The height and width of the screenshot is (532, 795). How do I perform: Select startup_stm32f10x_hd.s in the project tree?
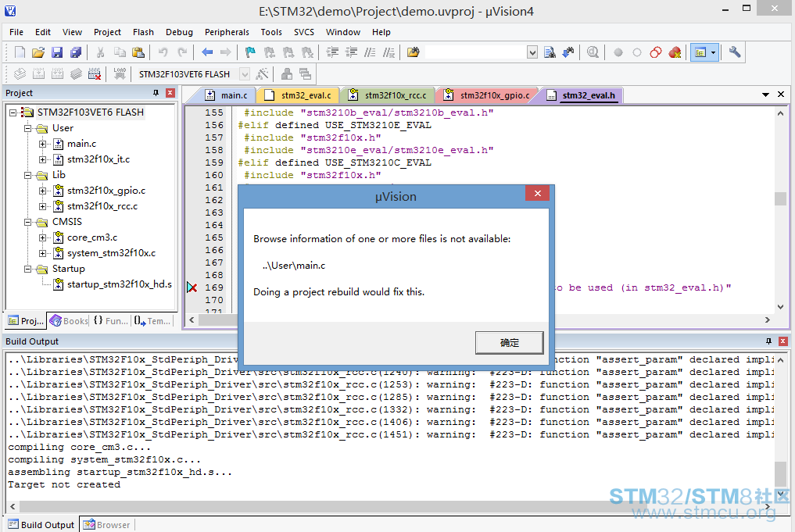coord(120,284)
